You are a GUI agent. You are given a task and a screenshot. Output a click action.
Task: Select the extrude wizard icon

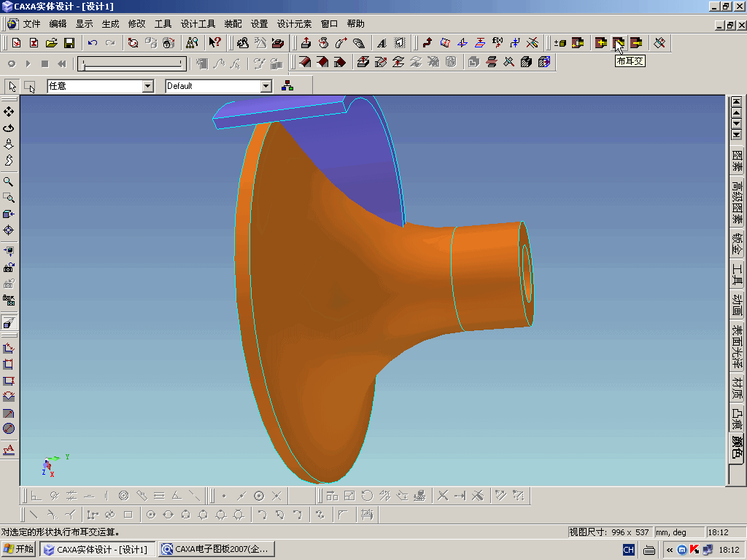coord(306,43)
